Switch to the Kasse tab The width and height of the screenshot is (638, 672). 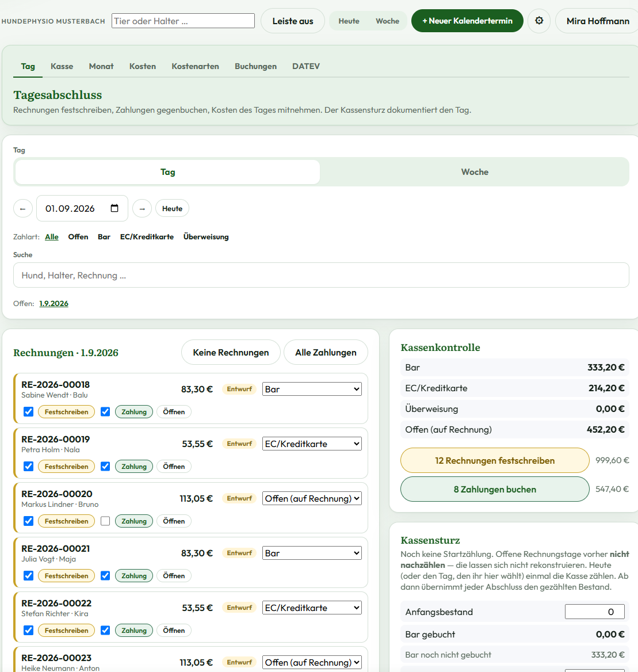pos(62,66)
